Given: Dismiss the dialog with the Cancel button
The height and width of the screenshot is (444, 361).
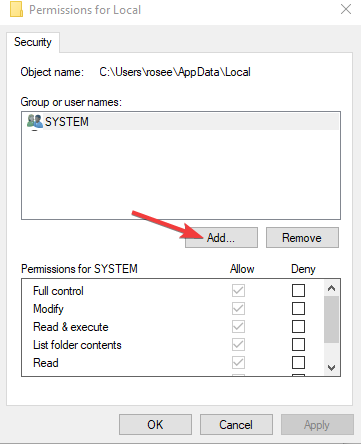Looking at the screenshot, I should 236,425.
